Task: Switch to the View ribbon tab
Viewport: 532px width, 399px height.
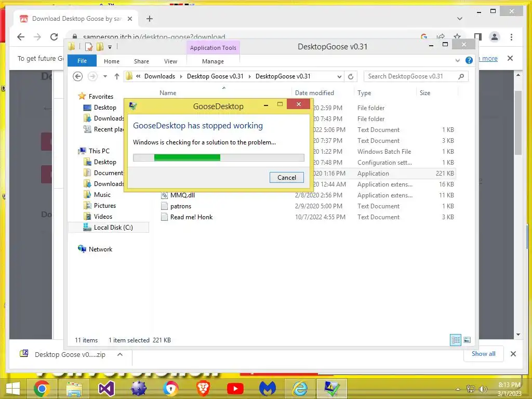Action: pos(170,61)
